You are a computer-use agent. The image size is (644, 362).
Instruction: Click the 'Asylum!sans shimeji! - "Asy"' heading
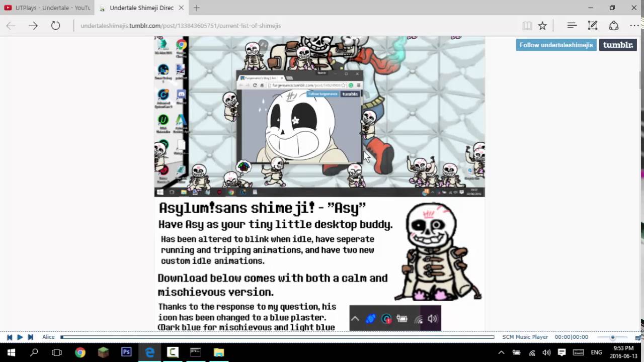click(x=262, y=208)
